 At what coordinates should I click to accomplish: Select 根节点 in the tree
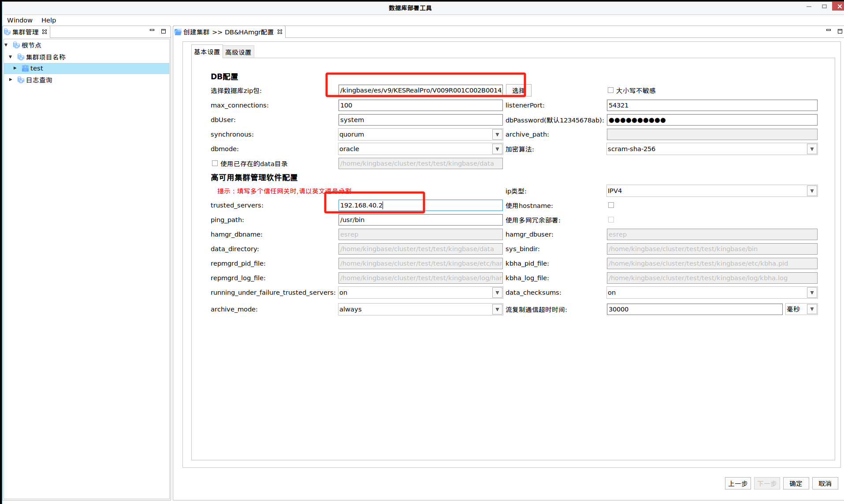pyautogui.click(x=31, y=45)
